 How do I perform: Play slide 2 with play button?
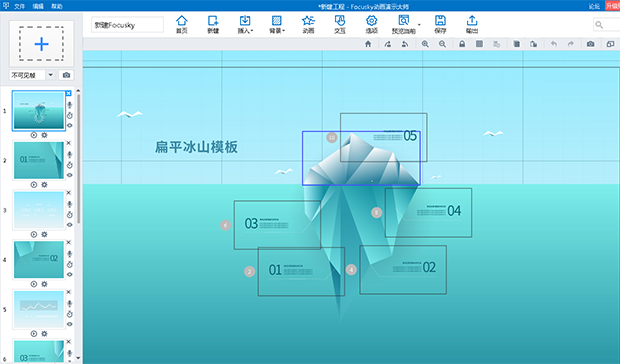(x=34, y=185)
